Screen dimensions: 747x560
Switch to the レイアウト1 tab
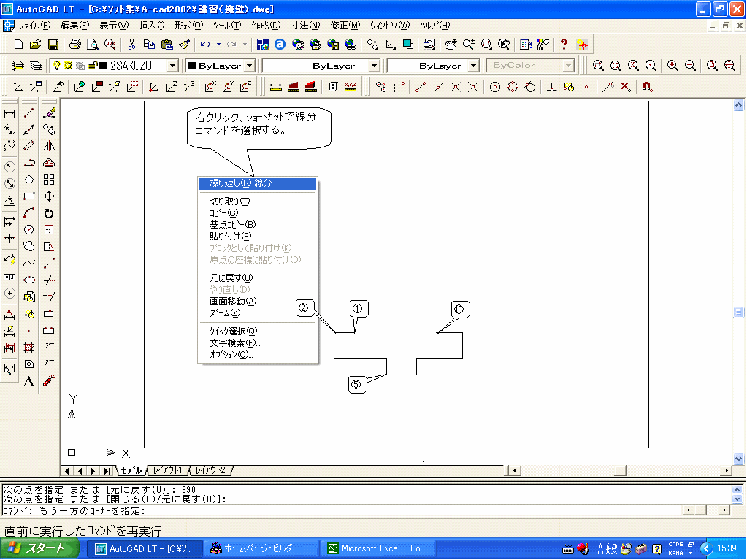[x=167, y=470]
